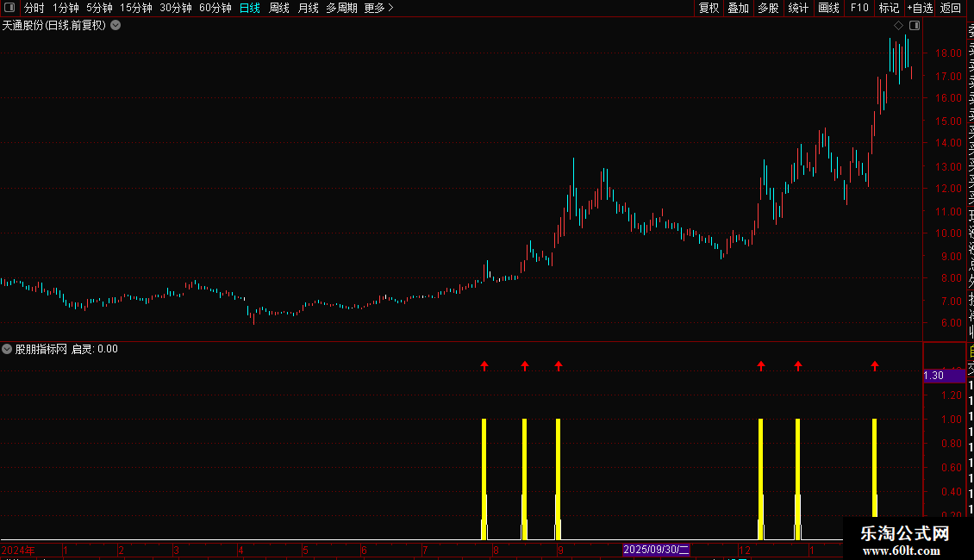Click the 天通股份(日线.前复权) chart title

[x=54, y=26]
